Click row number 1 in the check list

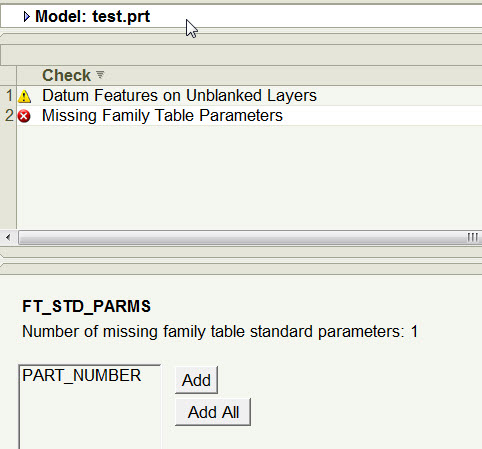coord(9,96)
